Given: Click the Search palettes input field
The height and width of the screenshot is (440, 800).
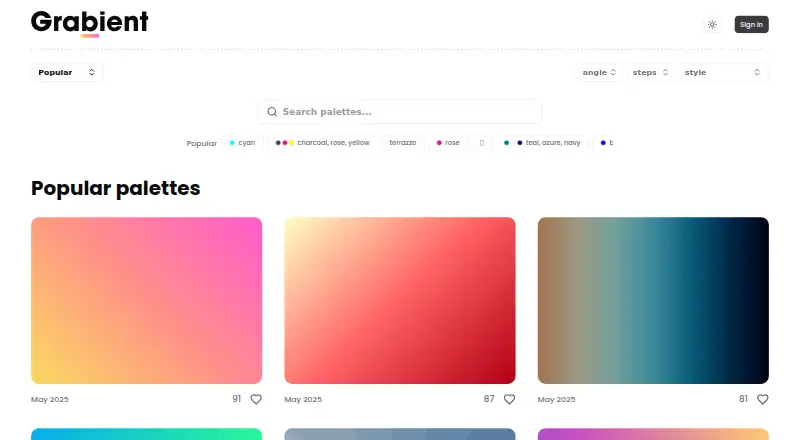Looking at the screenshot, I should tap(400, 112).
